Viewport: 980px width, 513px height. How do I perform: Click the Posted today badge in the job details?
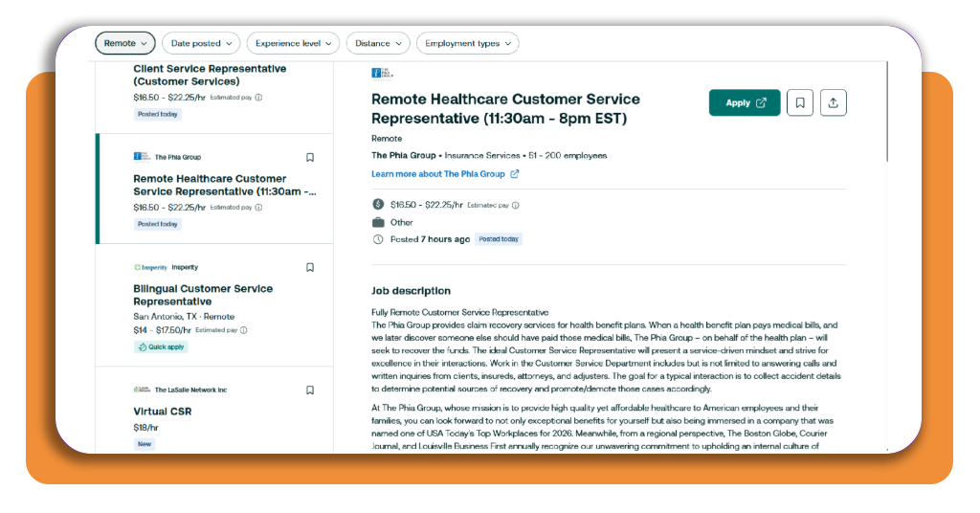(x=499, y=239)
